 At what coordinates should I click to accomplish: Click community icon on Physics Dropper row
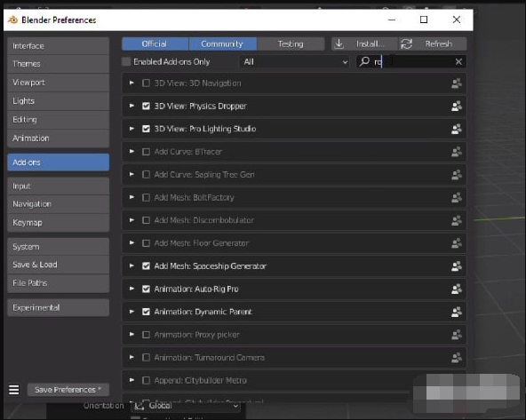[456, 107]
